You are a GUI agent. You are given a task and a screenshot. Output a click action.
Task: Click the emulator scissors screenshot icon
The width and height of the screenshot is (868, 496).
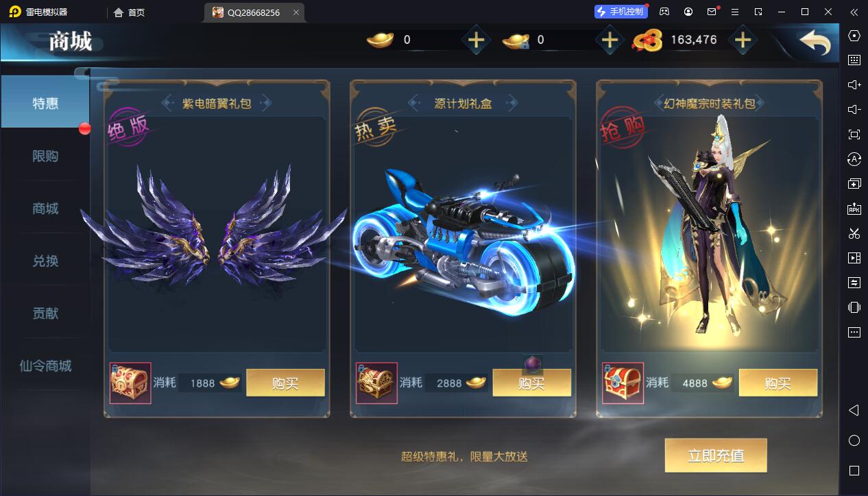tap(854, 233)
